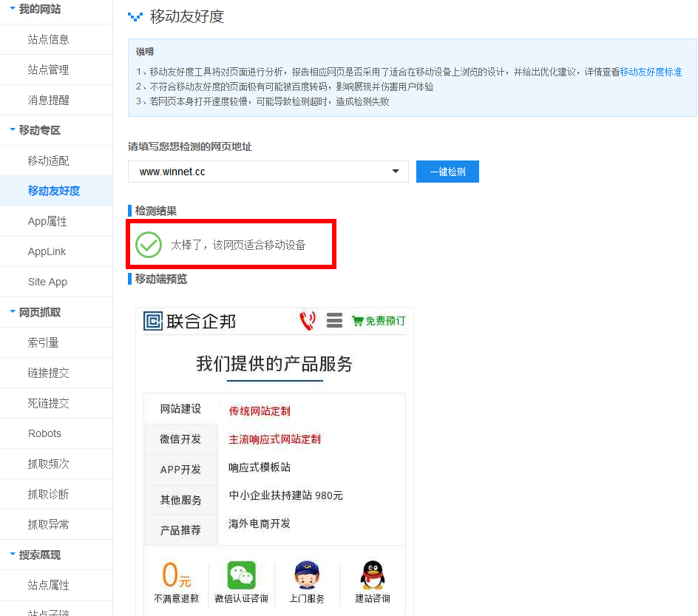The height and width of the screenshot is (616, 698).
Task: Open the Robots page from sidebar
Action: click(x=44, y=433)
